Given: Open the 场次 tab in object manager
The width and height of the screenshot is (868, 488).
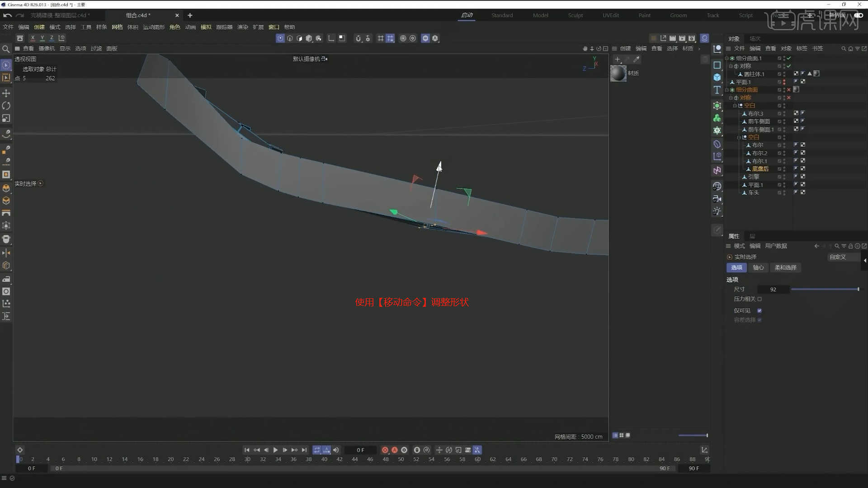Looking at the screenshot, I should pyautogui.click(x=755, y=39).
